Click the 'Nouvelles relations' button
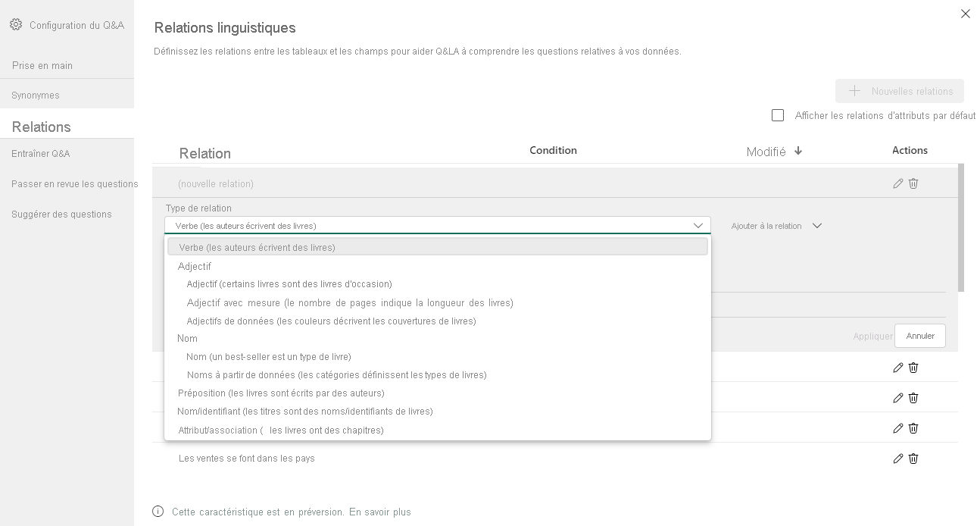The image size is (980, 526). coord(900,91)
